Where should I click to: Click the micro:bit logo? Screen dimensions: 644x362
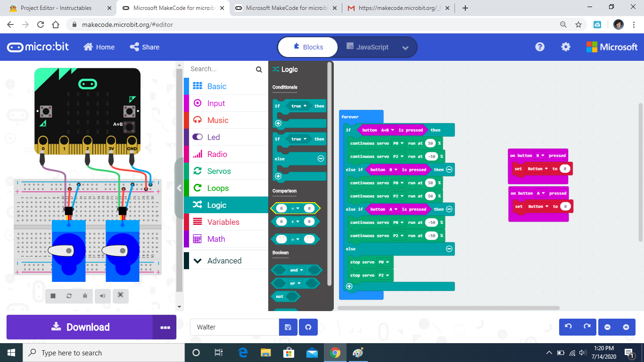pyautogui.click(x=38, y=47)
